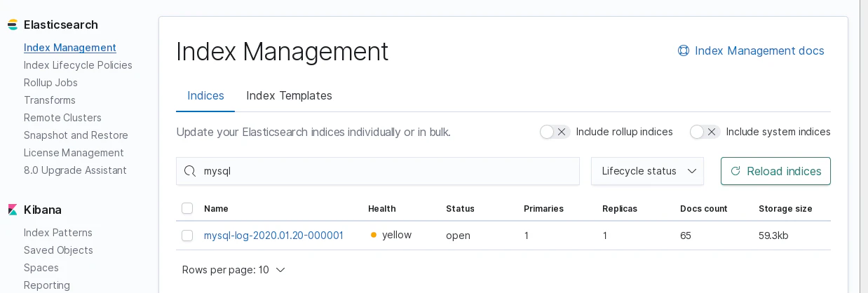This screenshot has height=293, width=868.
Task: Switch to the Indices tab
Action: 205,95
